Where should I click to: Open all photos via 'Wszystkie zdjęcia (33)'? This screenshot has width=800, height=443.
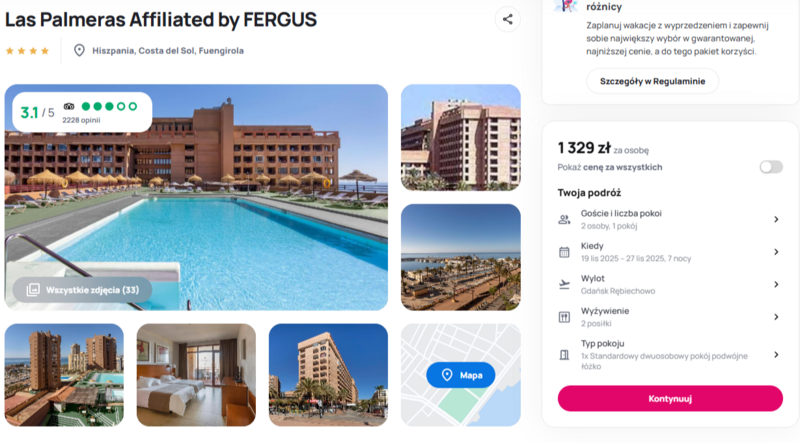click(83, 290)
